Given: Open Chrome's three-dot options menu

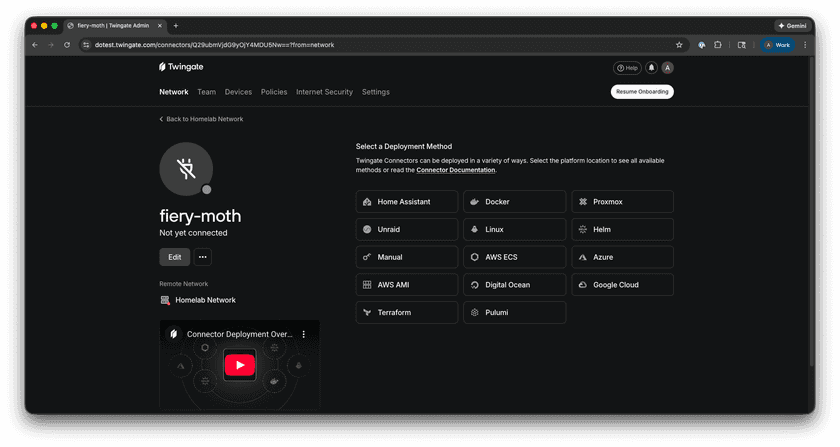Looking at the screenshot, I should click(x=805, y=45).
